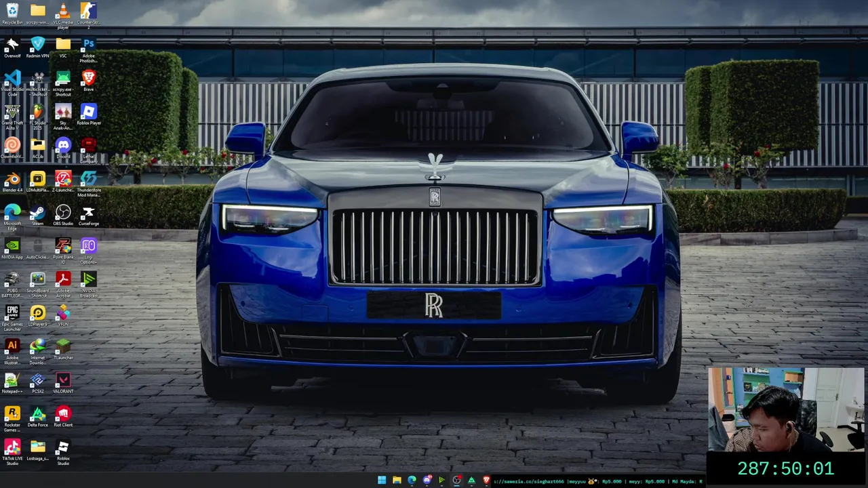Open Logi Options+ desktop icon
Screen dimensions: 868x488
pyautogui.click(x=88, y=251)
